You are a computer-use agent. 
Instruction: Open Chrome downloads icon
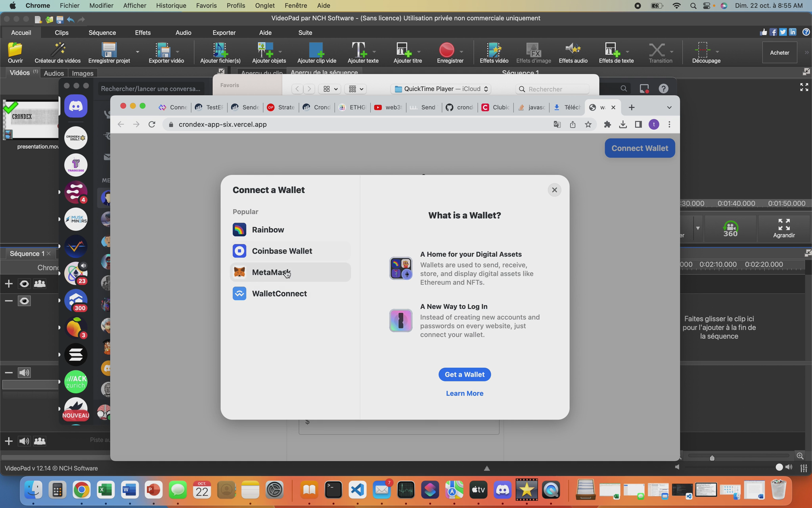click(x=622, y=125)
